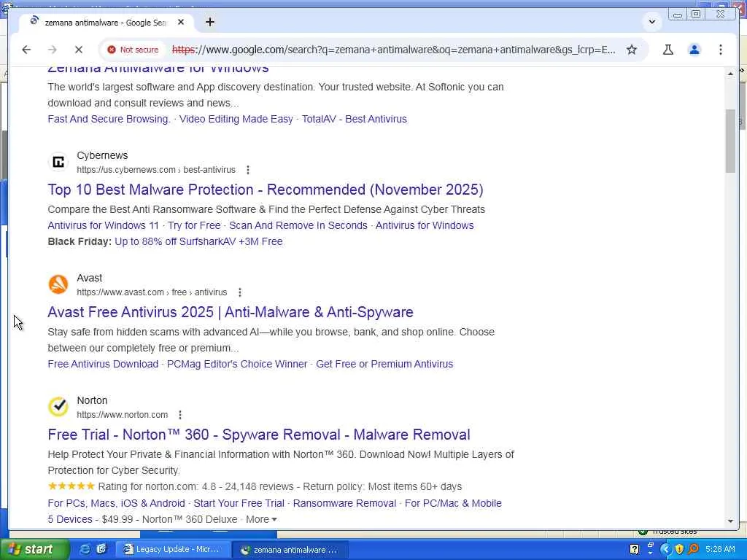This screenshot has width=747, height=560.
Task: Click the second quick launch icon
Action: click(x=101, y=550)
